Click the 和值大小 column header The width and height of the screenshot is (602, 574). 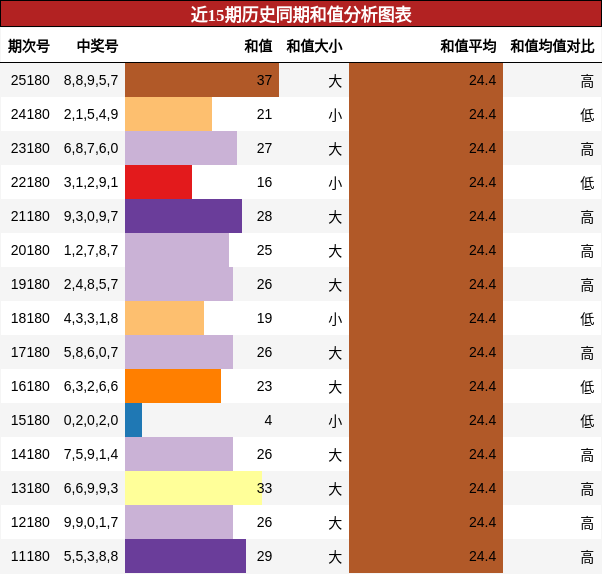[x=314, y=46]
